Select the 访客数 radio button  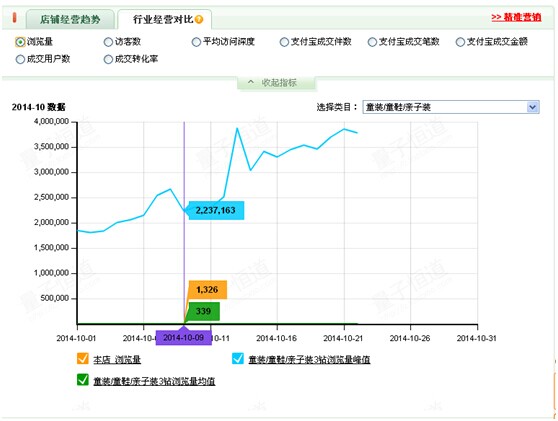tap(108, 42)
